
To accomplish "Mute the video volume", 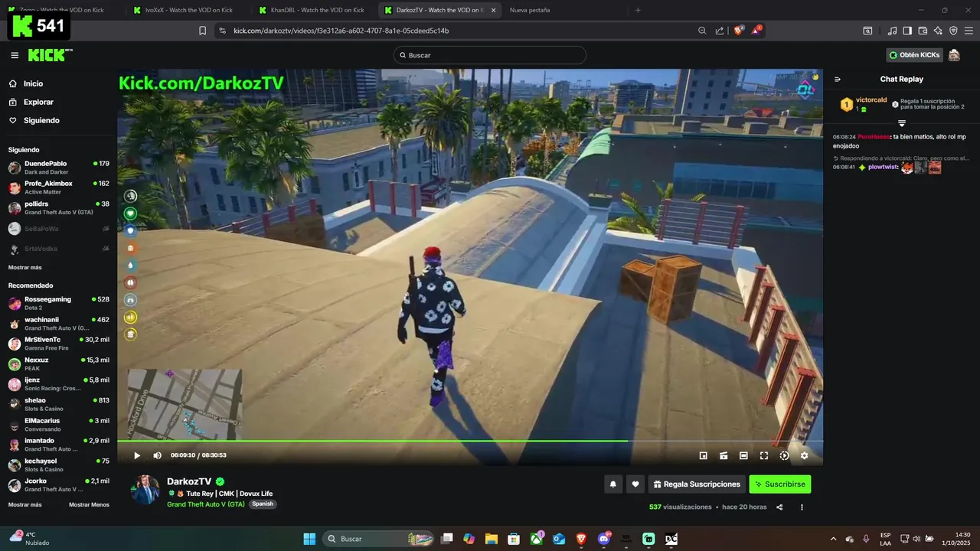I will point(157,455).
